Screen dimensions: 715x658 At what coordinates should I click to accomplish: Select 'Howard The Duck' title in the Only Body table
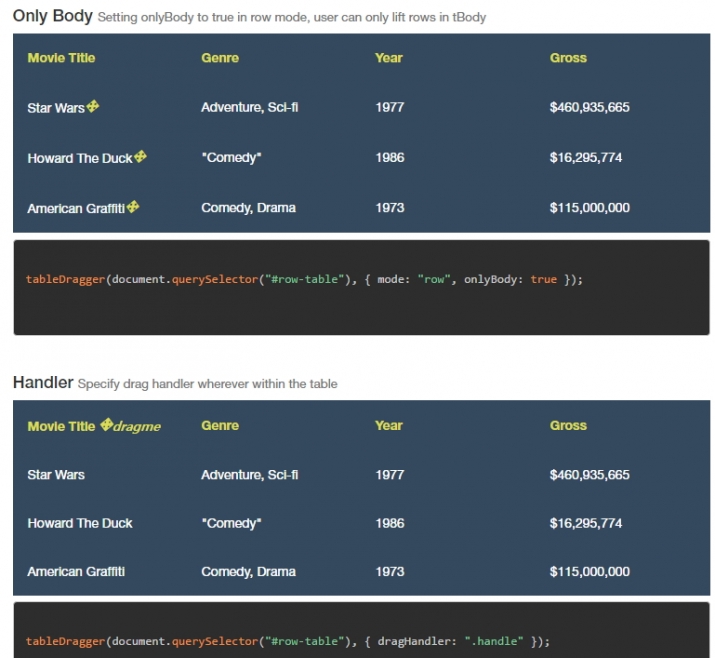tap(80, 158)
